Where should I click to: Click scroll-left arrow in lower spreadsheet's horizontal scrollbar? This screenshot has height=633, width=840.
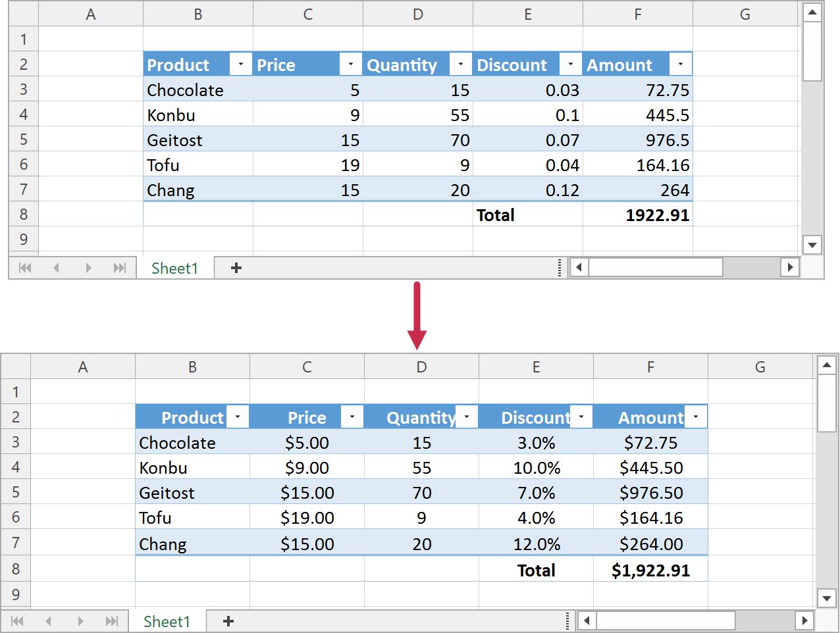tap(587, 620)
